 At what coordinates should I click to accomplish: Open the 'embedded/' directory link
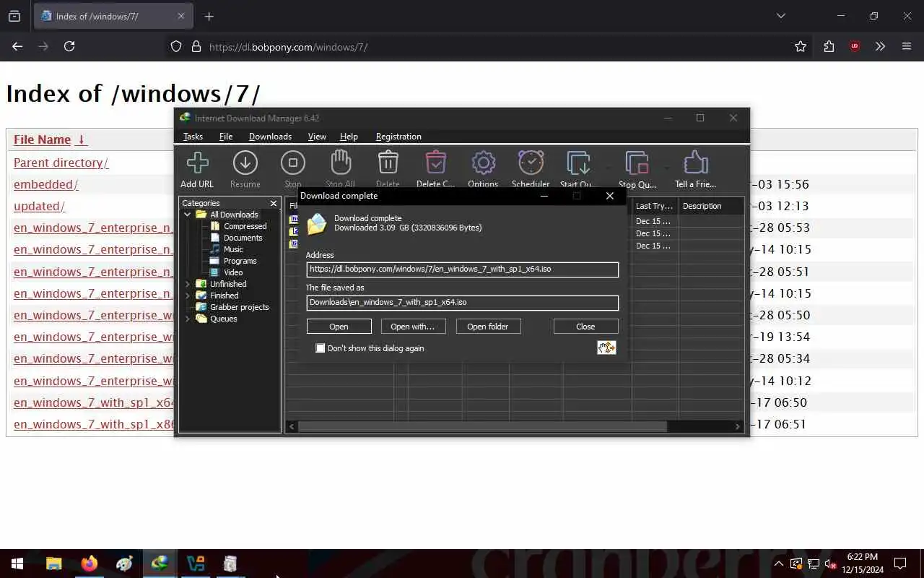point(46,184)
